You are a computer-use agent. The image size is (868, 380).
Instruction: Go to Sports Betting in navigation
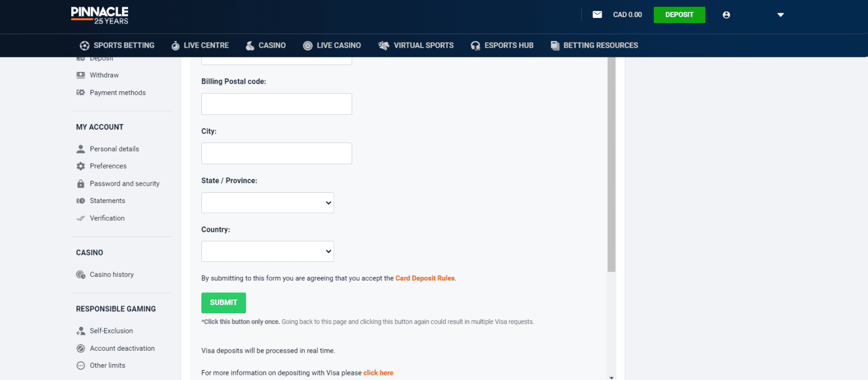(x=117, y=46)
